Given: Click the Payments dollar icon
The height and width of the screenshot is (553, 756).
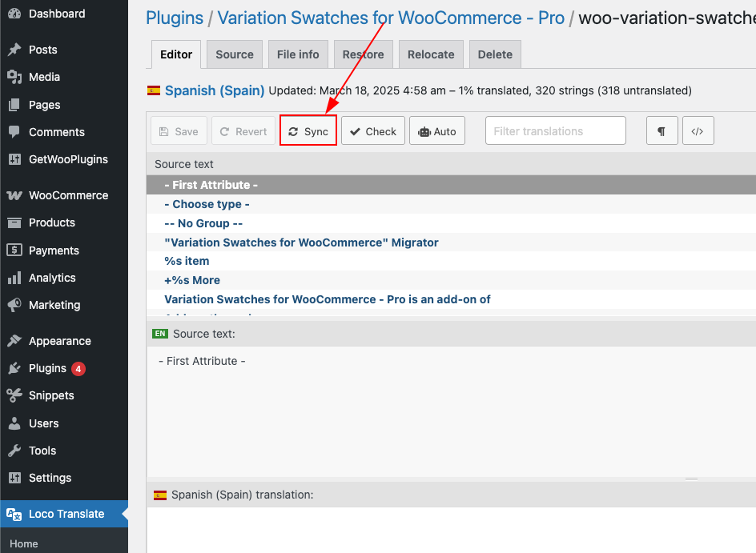Looking at the screenshot, I should click(14, 250).
